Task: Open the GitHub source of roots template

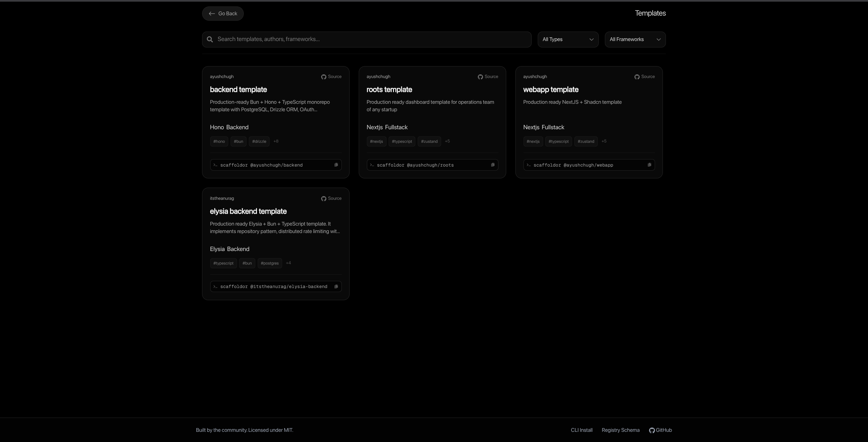Action: 488,77
